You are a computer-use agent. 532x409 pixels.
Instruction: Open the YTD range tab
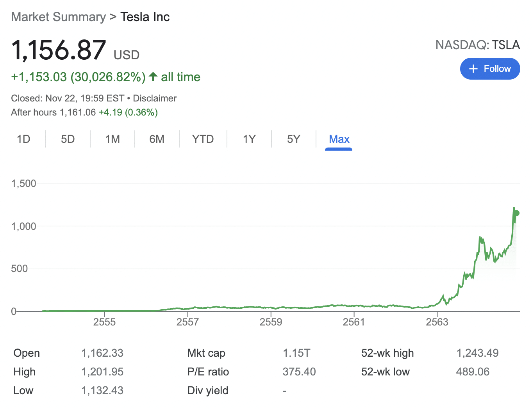click(x=203, y=139)
